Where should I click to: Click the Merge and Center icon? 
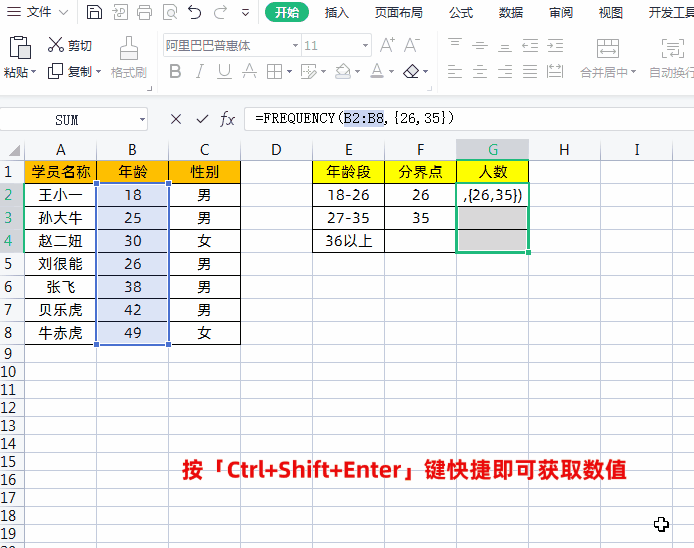click(608, 48)
